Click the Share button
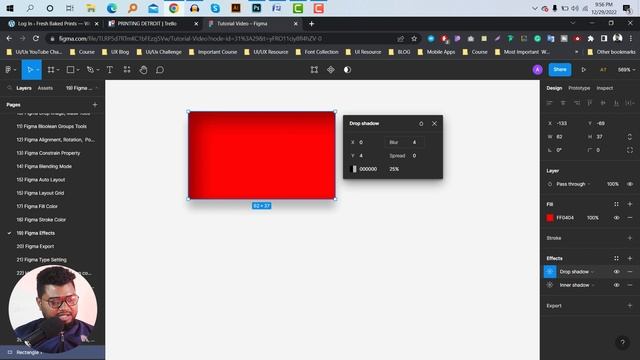This screenshot has width=640, height=360. (x=560, y=70)
